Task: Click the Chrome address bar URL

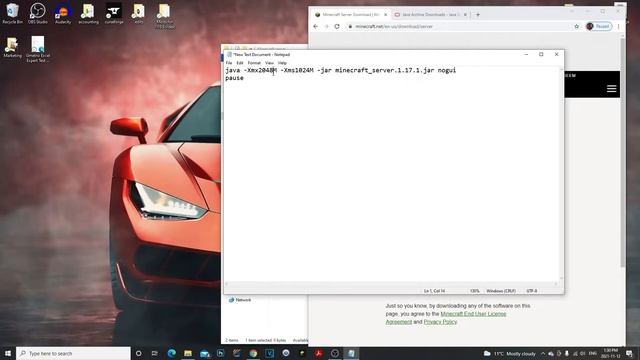Action: [x=393, y=27]
